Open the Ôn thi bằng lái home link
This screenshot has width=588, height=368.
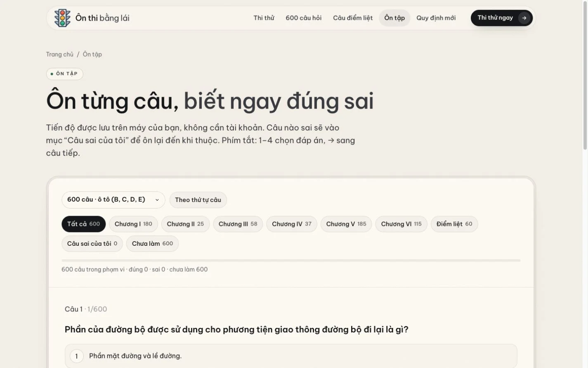[92, 18]
